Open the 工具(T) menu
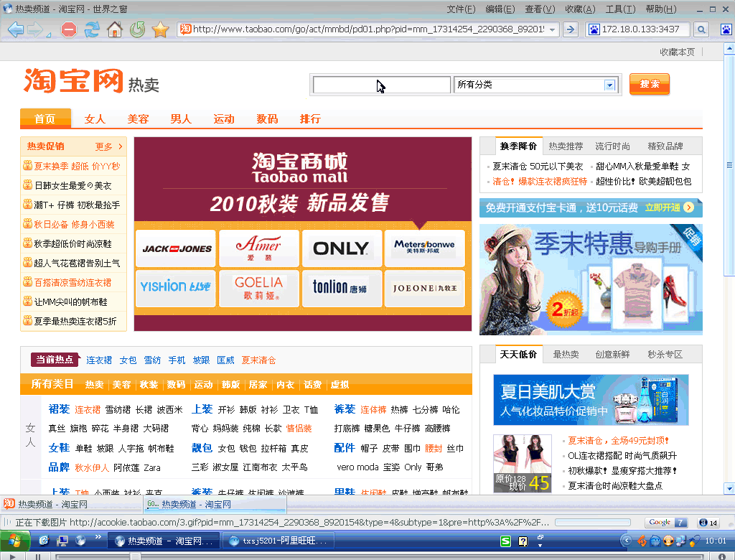The image size is (735, 560). (620, 9)
